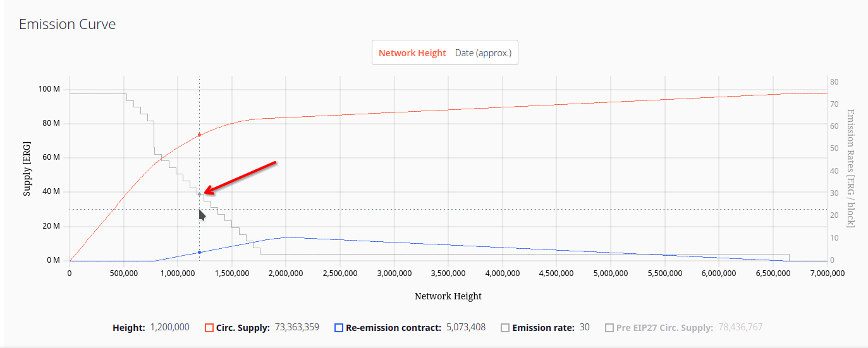
Task: Toggle the red Circ. Supply checkbox
Action: click(x=209, y=328)
